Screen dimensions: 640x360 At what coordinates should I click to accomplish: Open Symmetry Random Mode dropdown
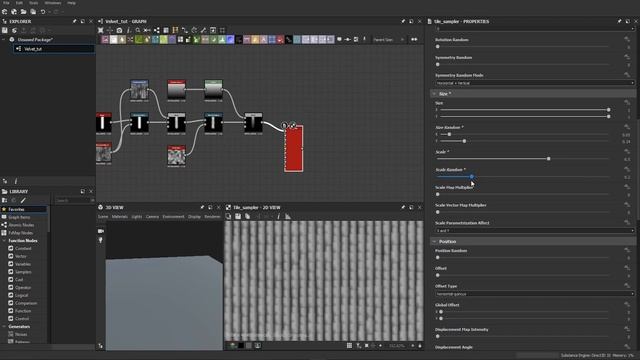point(535,83)
